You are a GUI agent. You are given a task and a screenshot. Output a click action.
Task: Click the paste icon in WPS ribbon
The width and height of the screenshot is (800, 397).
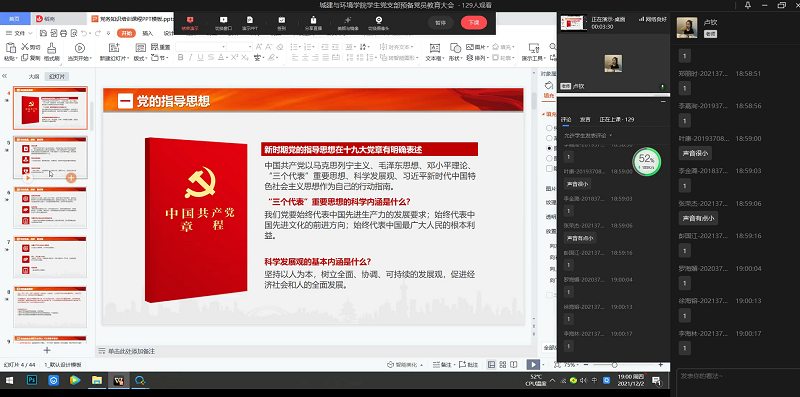point(10,47)
